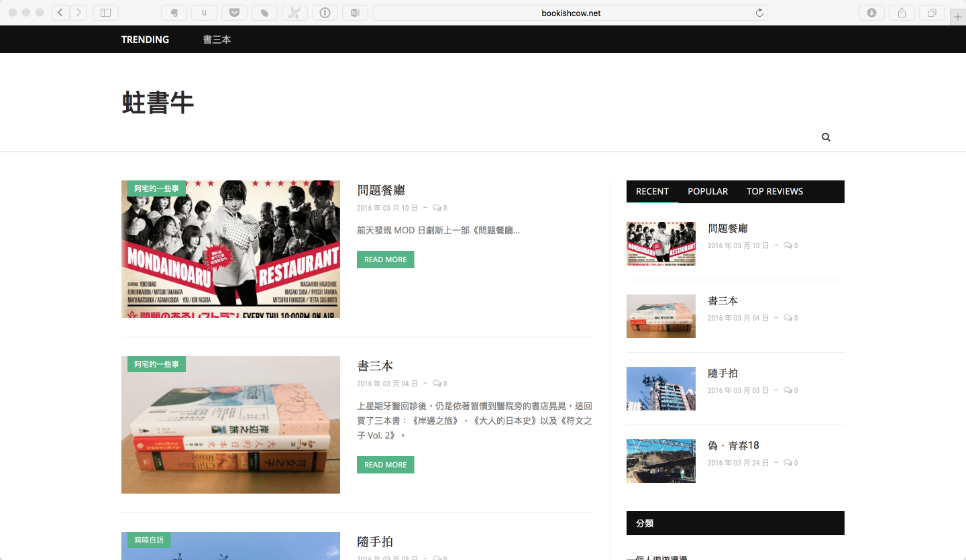Select the RECENT tab in sidebar
This screenshot has height=560, width=966.
coord(652,191)
